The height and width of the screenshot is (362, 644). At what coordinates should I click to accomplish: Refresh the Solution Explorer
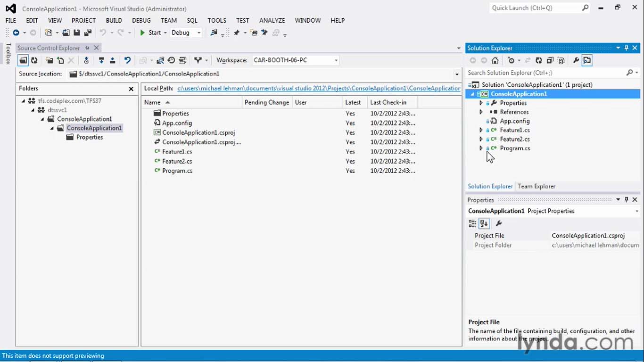(x=538, y=60)
